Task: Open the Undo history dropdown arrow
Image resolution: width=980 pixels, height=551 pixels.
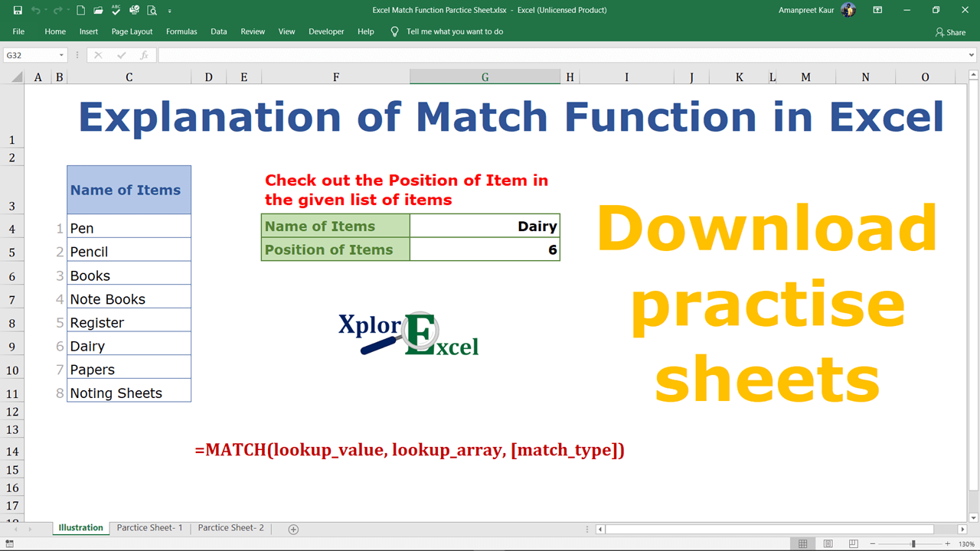Action: pyautogui.click(x=46, y=10)
